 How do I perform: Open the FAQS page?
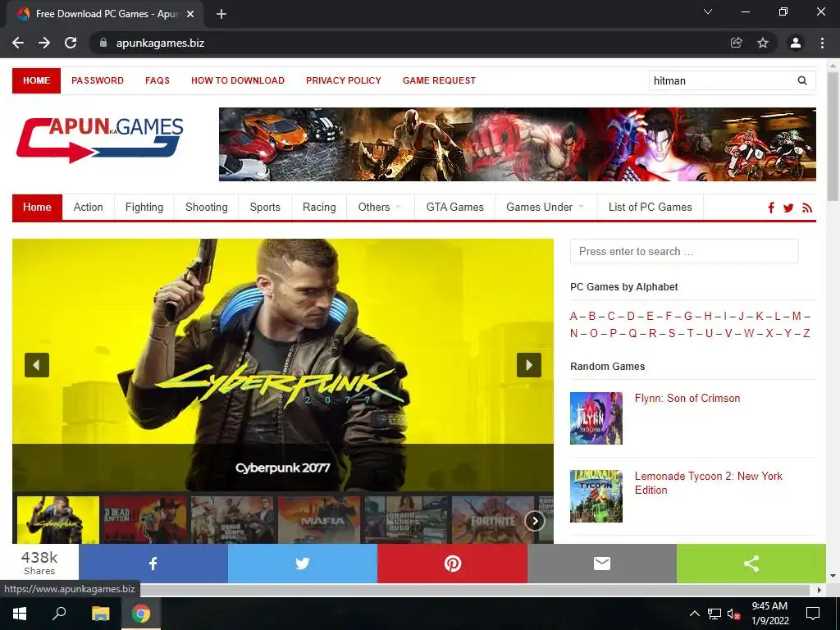(x=157, y=80)
